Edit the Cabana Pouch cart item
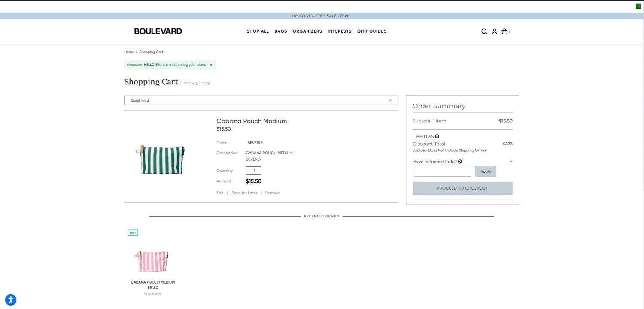Viewport: 644px width, 309px height. tap(220, 193)
